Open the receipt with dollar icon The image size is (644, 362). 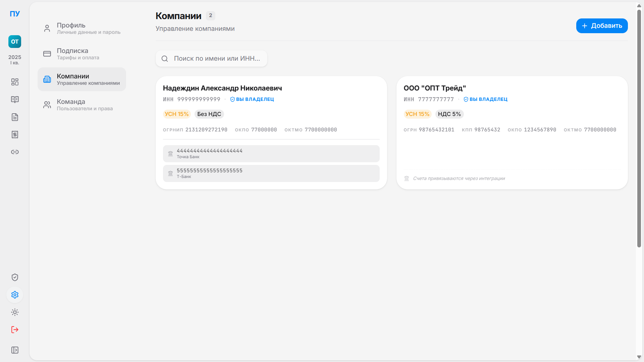pos(15,134)
